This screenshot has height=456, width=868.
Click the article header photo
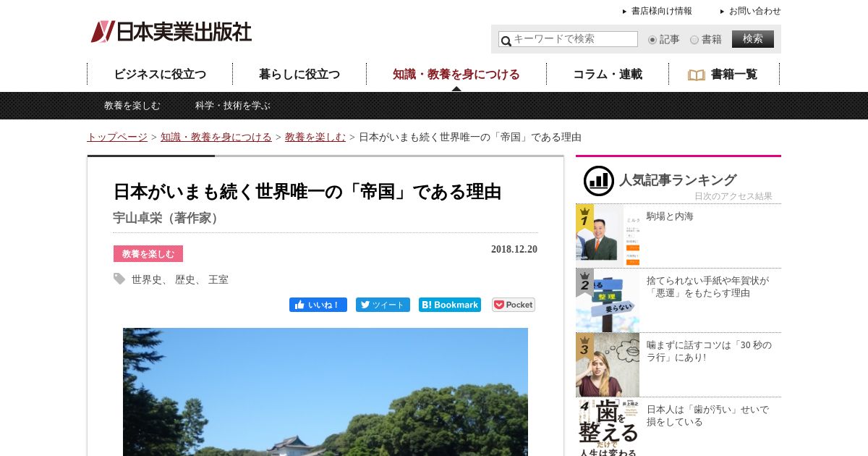tap(325, 392)
